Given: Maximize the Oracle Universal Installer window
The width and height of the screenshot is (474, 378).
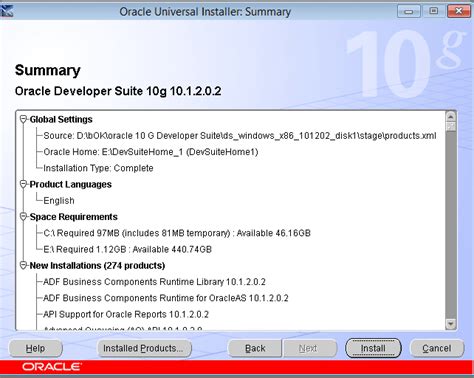Looking at the screenshot, I should pos(433,11).
